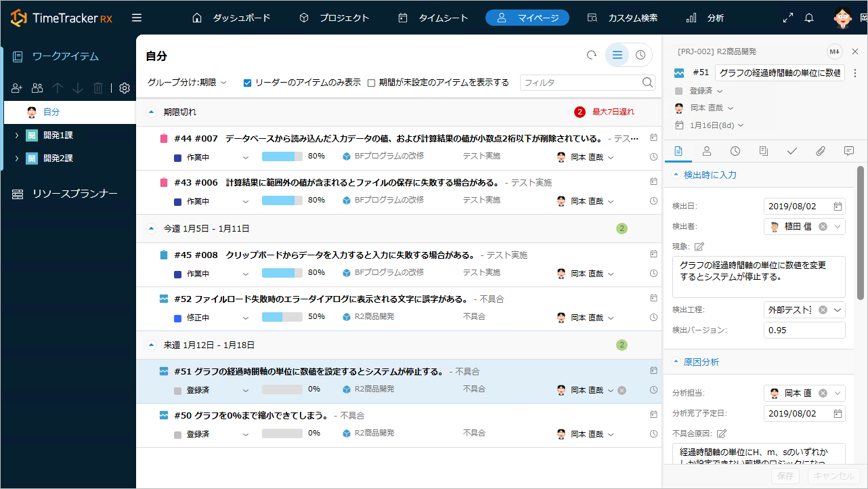Image resolution: width=868 pixels, height=489 pixels.
Task: Expand the 開発1課 tree node
Action: click(16, 135)
